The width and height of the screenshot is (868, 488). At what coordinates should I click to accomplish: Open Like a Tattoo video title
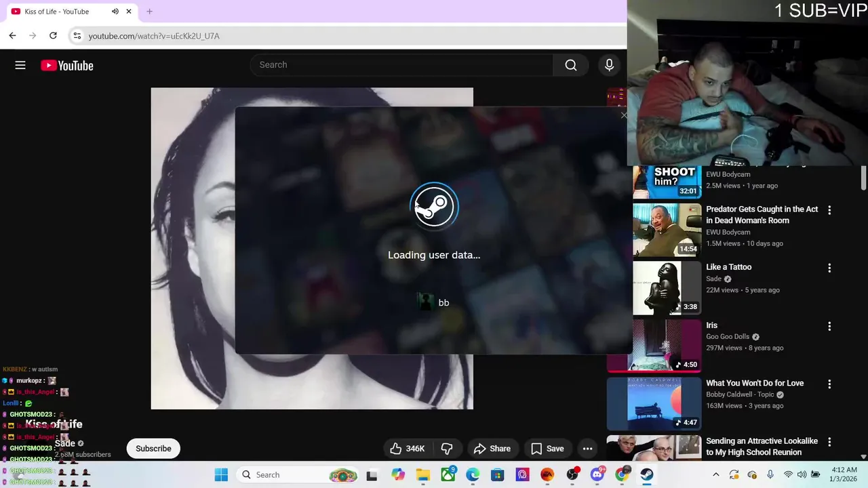tap(729, 267)
